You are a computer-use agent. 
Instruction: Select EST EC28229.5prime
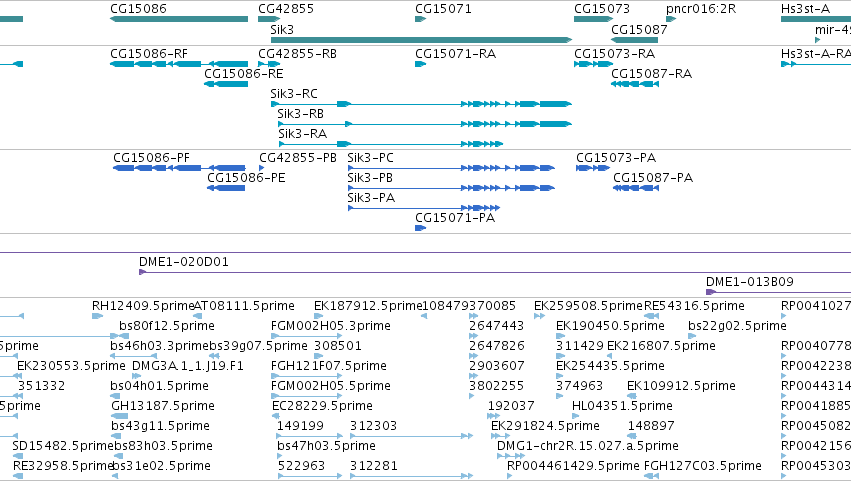click(x=322, y=407)
